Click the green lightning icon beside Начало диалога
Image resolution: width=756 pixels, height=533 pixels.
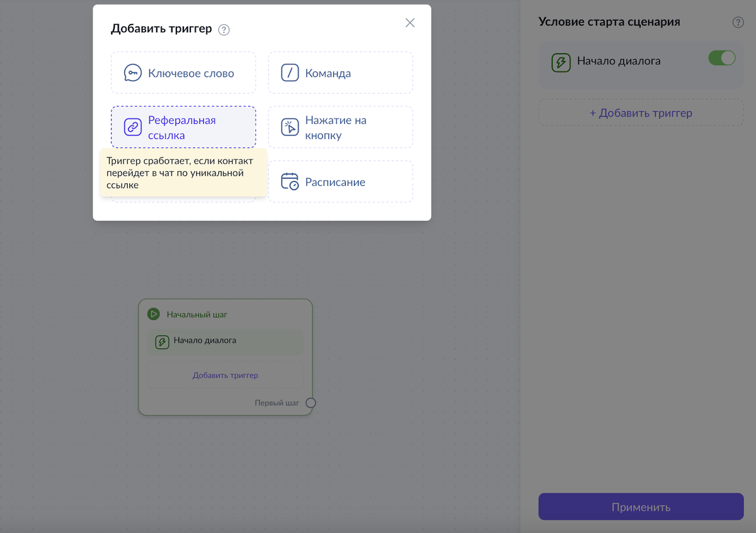(560, 61)
